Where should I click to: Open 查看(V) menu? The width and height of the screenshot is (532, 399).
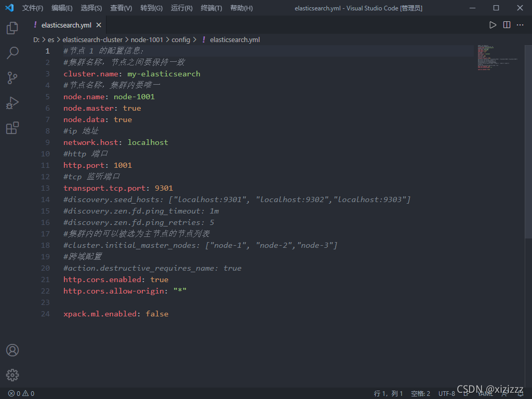(121, 8)
